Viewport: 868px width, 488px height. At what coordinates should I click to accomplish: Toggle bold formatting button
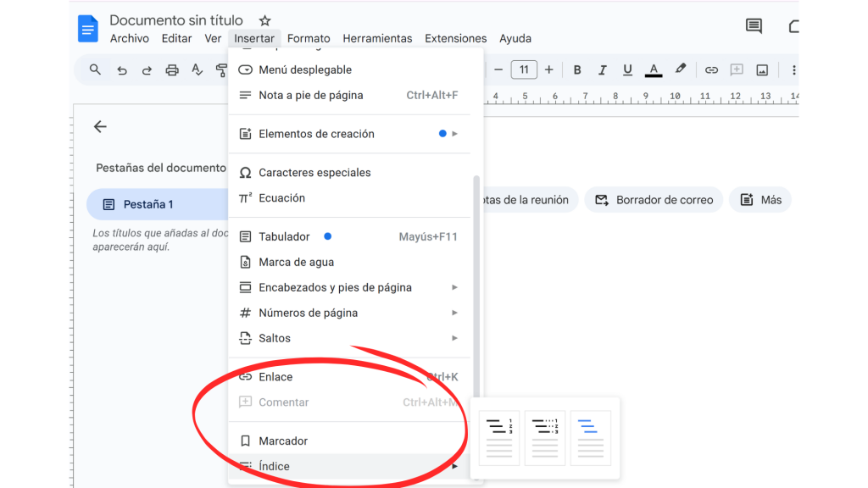click(577, 70)
